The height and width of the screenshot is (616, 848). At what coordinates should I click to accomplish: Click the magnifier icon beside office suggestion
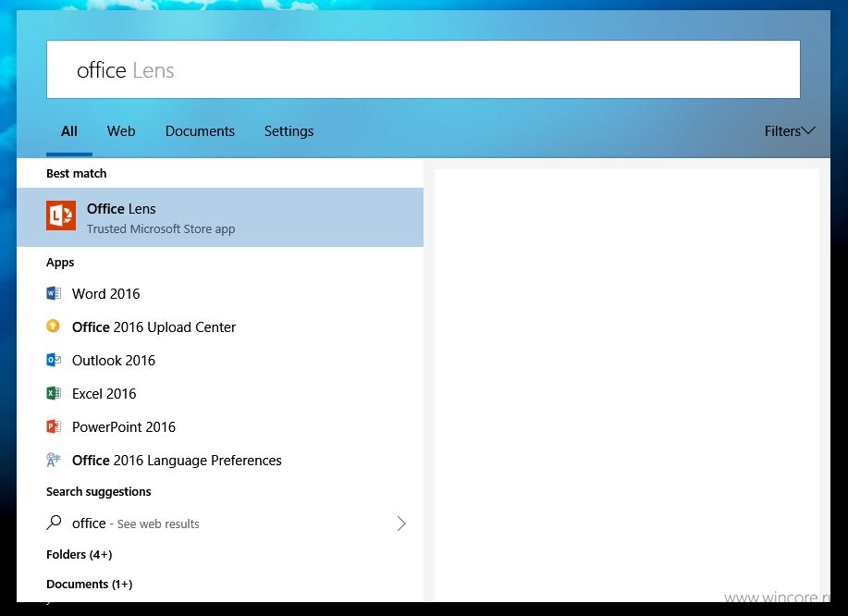pos(54,523)
